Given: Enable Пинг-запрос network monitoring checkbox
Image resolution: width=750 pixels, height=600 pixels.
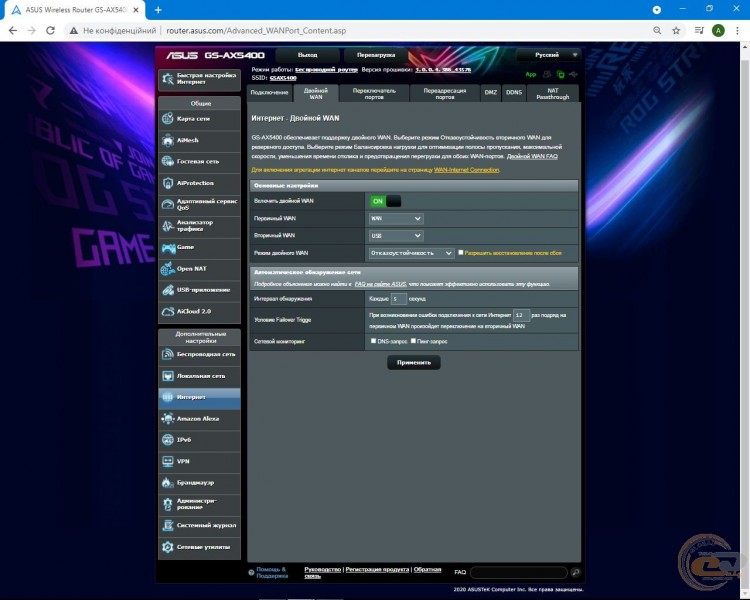Looking at the screenshot, I should pyautogui.click(x=413, y=341).
